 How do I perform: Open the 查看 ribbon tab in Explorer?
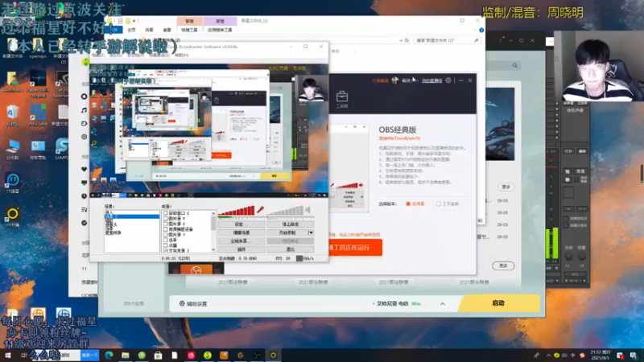(x=167, y=30)
